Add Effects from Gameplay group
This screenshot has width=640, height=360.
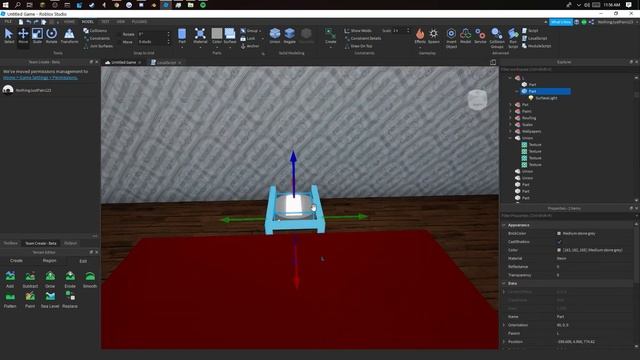point(420,36)
